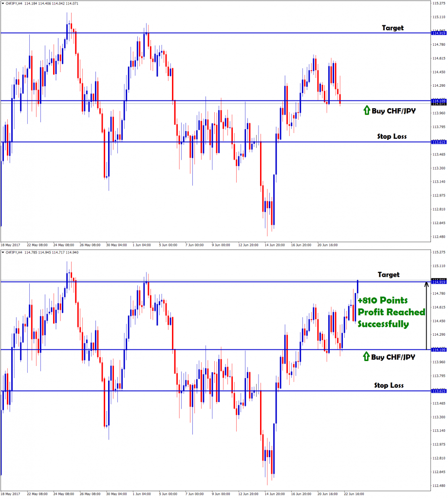Click the 113.300 price on bottom chart scale
The height and width of the screenshot is (499, 448).
(439, 417)
